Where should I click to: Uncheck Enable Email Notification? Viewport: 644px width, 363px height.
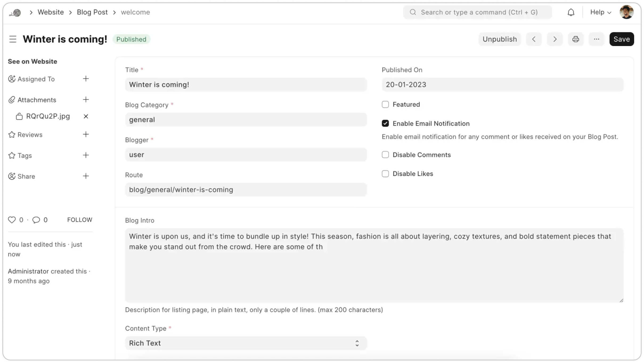point(385,123)
